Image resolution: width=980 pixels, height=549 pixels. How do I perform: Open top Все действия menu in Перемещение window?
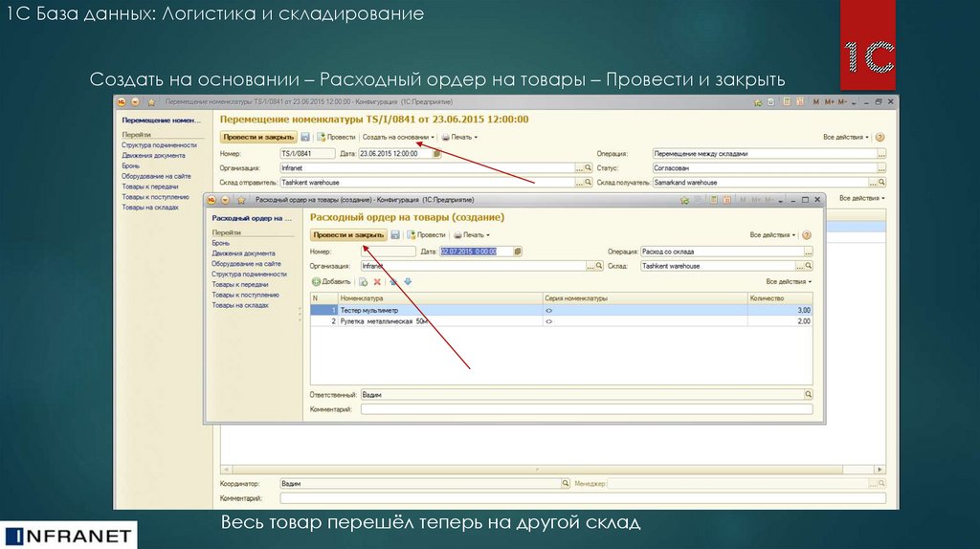tap(846, 137)
